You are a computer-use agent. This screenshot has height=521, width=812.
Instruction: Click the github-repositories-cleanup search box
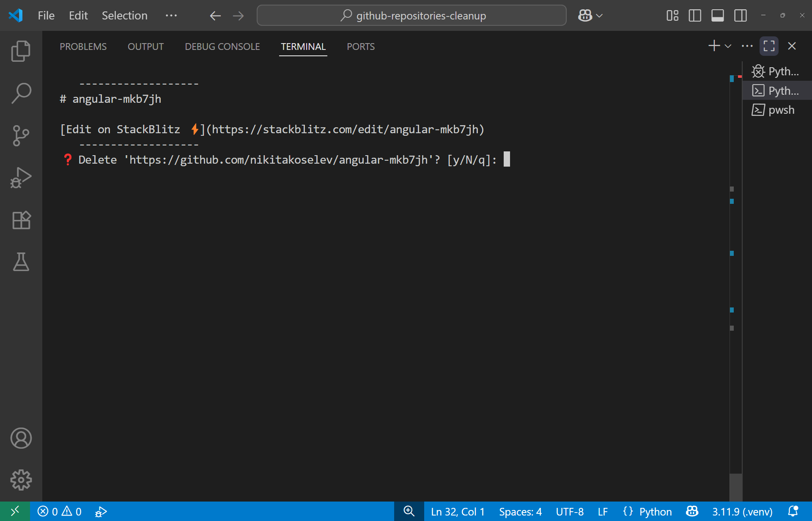(411, 16)
